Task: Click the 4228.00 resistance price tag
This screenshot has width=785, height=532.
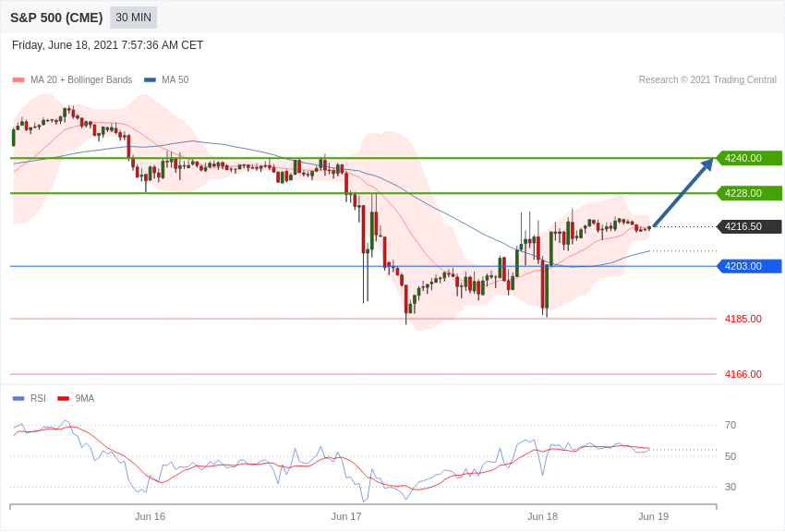Action: (x=749, y=193)
